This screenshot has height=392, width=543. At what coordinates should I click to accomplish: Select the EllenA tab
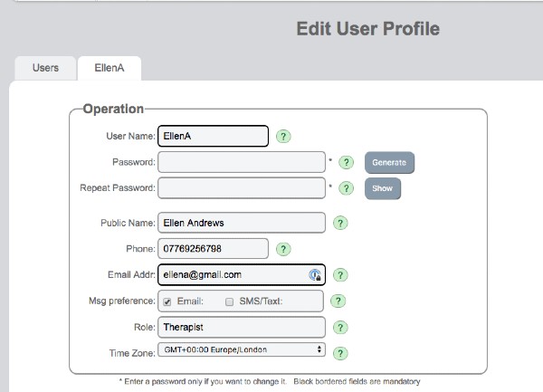pyautogui.click(x=110, y=68)
